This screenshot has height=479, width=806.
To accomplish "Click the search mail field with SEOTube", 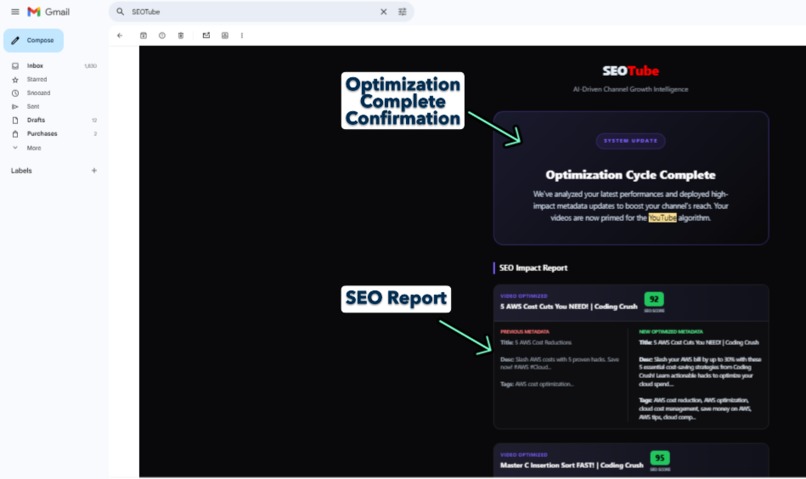I will [x=261, y=12].
